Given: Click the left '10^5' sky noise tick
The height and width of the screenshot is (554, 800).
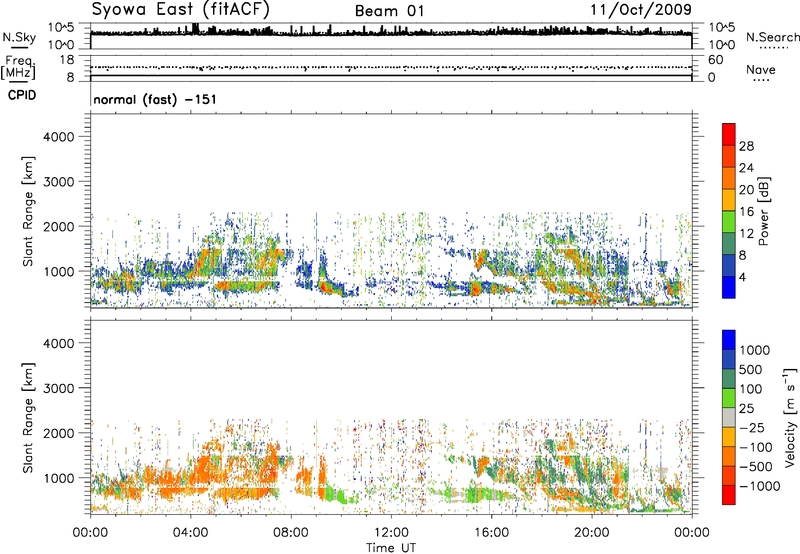Looking at the screenshot, I should click(x=61, y=27).
